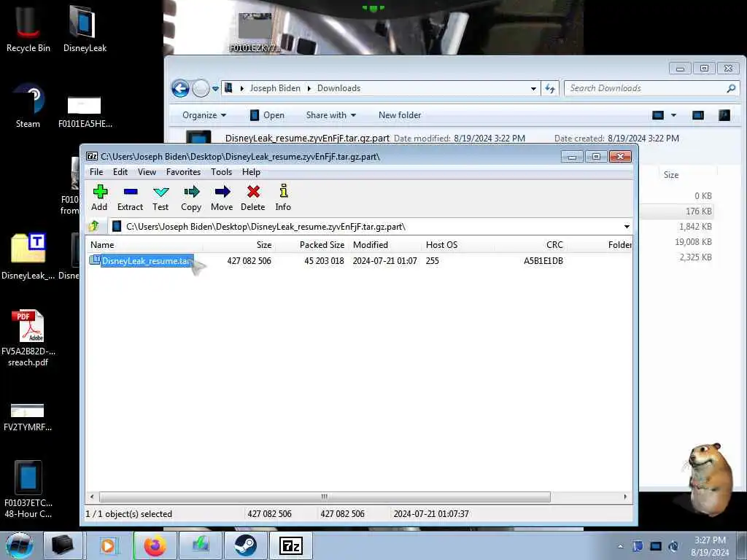The height and width of the screenshot is (560, 747).
Task: Open the Info toolbar icon
Action: pyautogui.click(x=284, y=198)
